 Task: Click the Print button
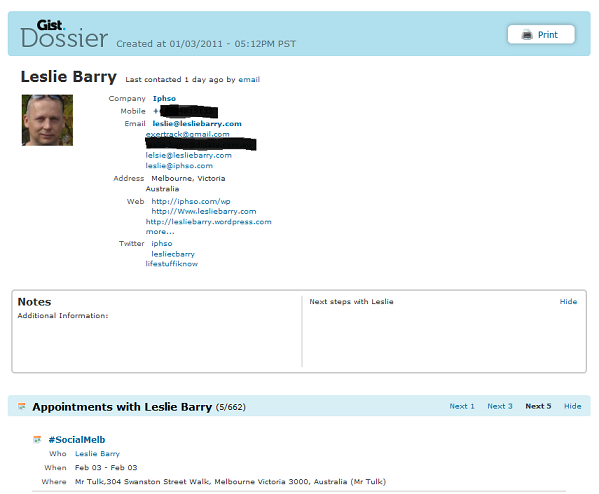[541, 34]
